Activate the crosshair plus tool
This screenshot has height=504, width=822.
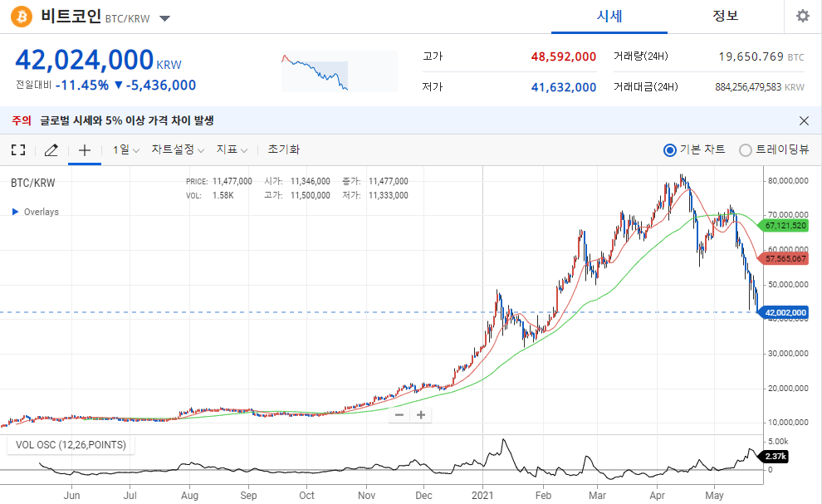(x=85, y=150)
